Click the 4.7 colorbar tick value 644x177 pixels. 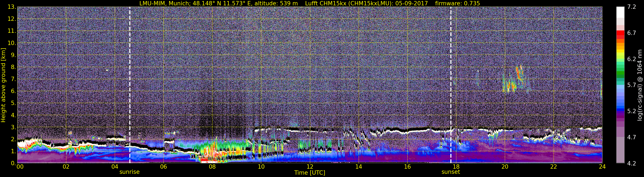coord(632,137)
